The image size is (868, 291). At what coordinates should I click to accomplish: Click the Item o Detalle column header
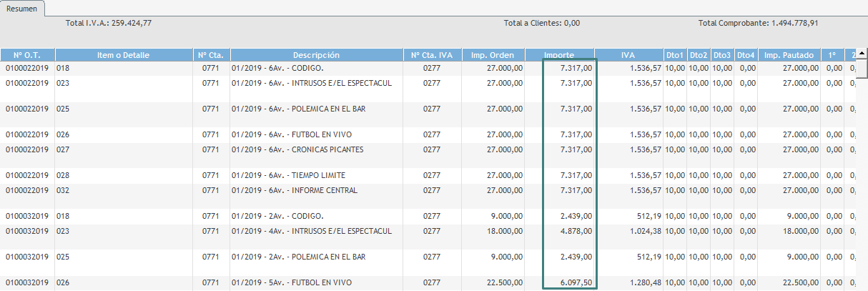pyautogui.click(x=123, y=55)
